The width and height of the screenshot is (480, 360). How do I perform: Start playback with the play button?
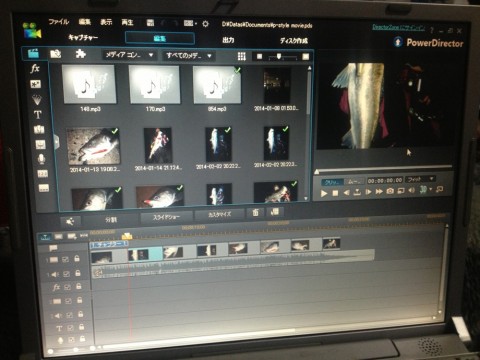(323, 193)
